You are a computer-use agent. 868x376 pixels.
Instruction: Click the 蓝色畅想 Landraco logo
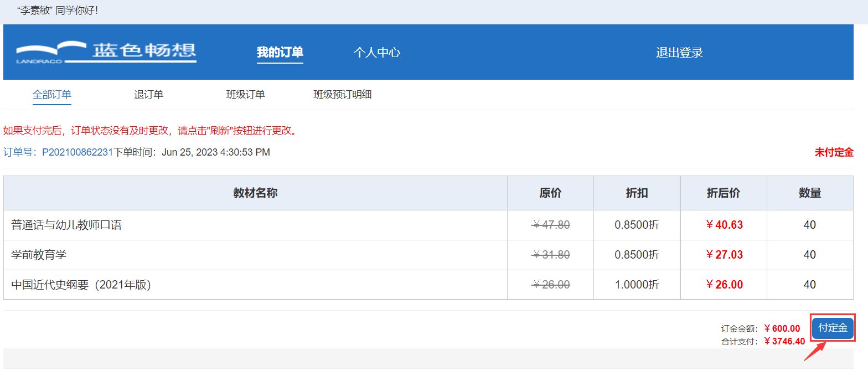(106, 52)
